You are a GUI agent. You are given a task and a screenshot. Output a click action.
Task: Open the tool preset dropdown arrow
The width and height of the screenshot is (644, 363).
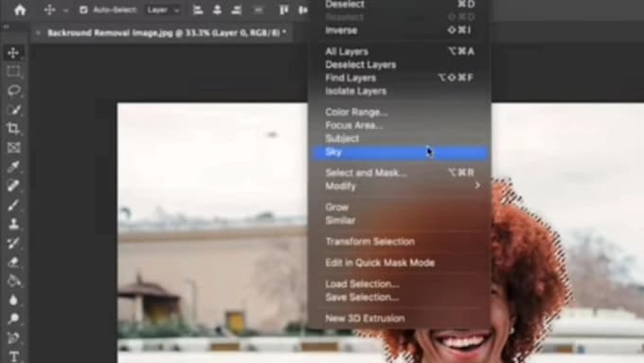(x=65, y=10)
